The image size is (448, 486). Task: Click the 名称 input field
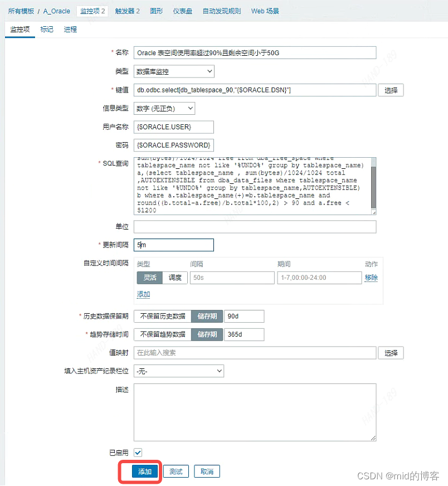(255, 53)
